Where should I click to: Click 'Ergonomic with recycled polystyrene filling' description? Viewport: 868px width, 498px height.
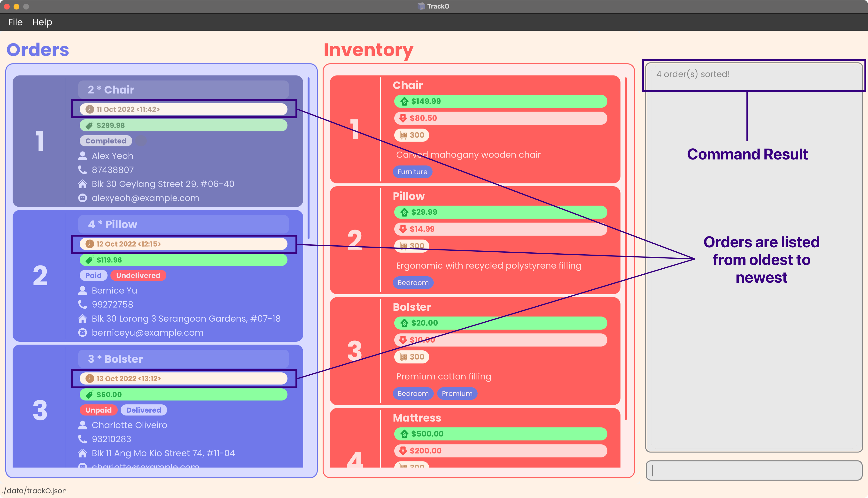coord(488,265)
